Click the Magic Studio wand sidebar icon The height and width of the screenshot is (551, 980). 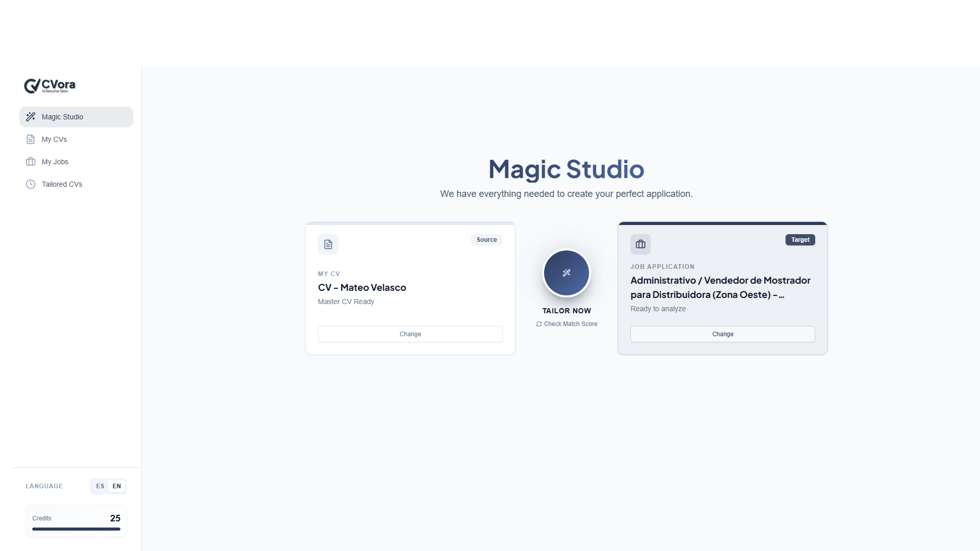tap(31, 117)
